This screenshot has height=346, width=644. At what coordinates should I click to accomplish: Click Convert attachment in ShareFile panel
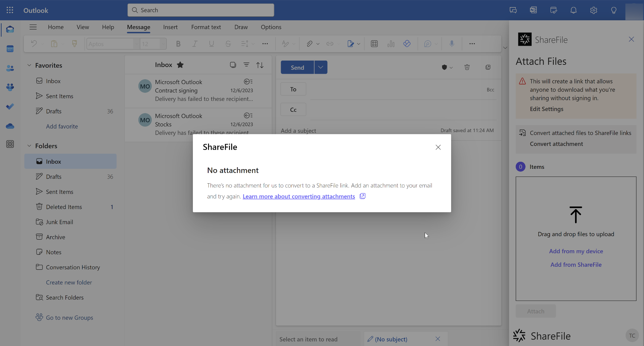(556, 144)
